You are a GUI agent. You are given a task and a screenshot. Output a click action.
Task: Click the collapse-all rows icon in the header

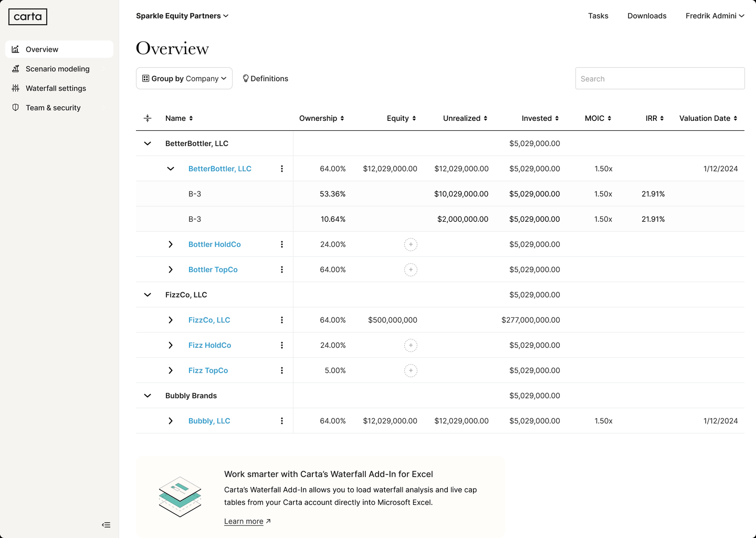(148, 118)
